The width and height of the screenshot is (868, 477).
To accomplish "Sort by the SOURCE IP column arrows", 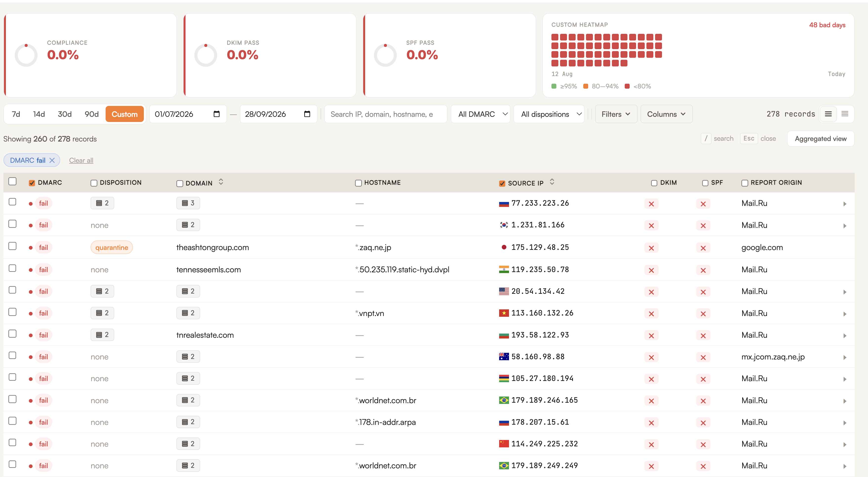I will (552, 182).
